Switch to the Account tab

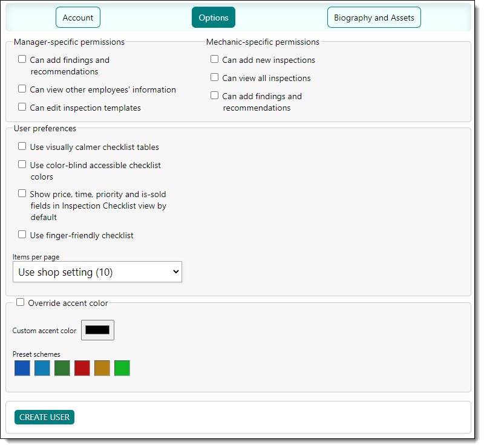78,18
